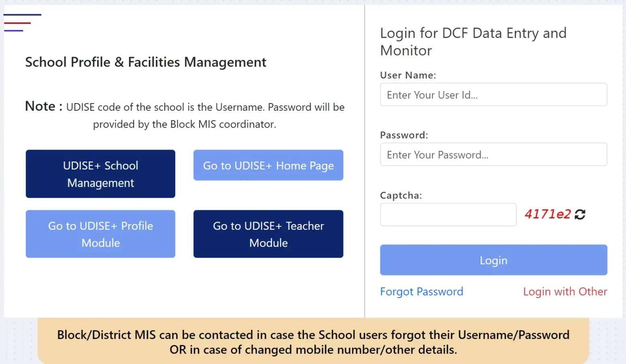626x364 pixels.
Task: Focus the Password input field
Action: pyautogui.click(x=494, y=154)
